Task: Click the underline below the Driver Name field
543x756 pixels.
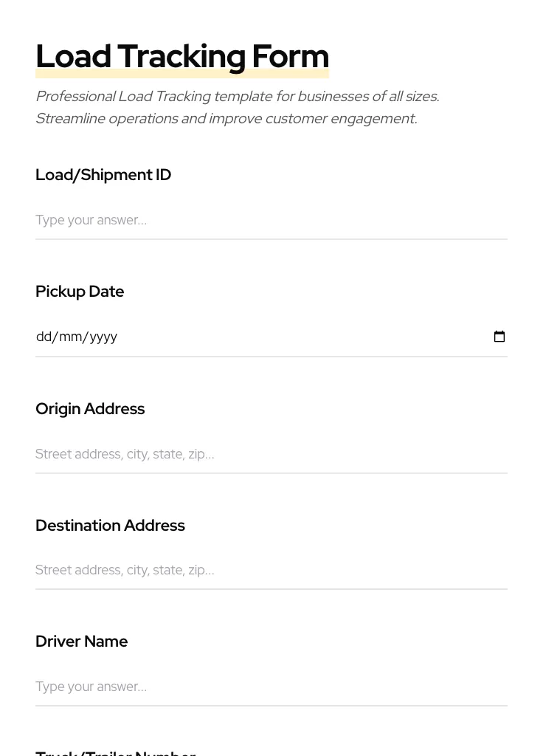Action: pyautogui.click(x=271, y=707)
